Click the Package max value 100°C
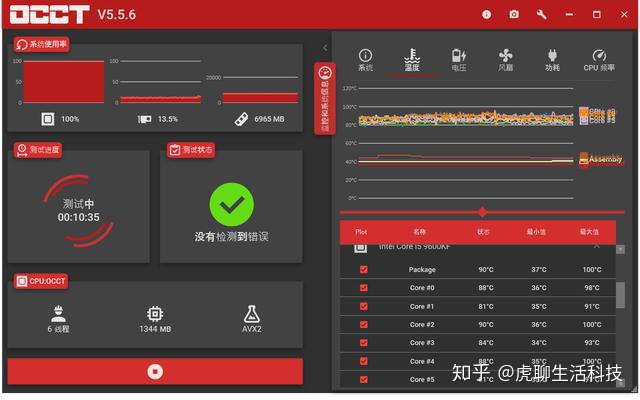This screenshot has height=400, width=640. pos(592,269)
